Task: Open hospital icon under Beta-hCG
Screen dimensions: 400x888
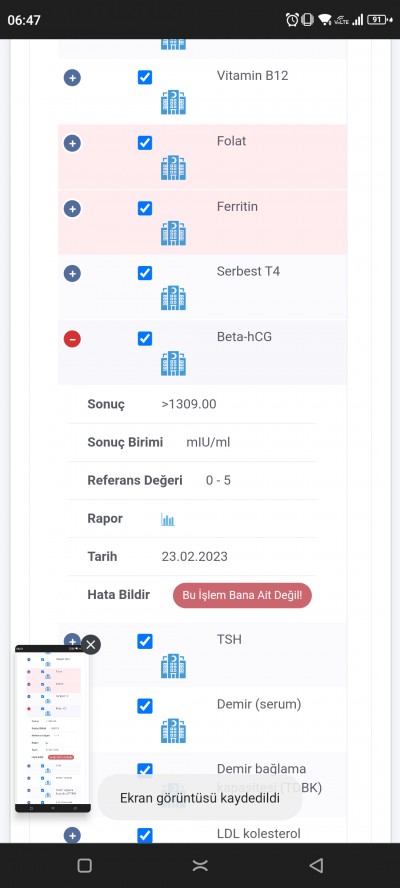Action: click(173, 363)
